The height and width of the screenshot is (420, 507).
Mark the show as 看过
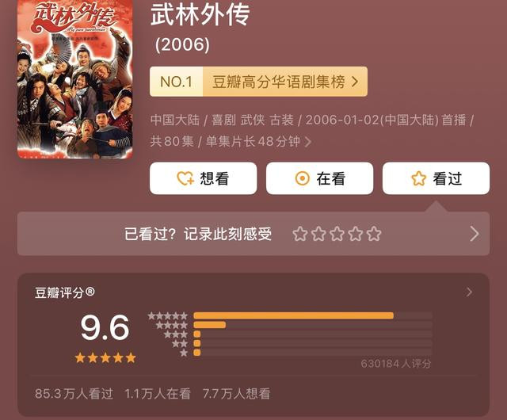click(x=436, y=178)
